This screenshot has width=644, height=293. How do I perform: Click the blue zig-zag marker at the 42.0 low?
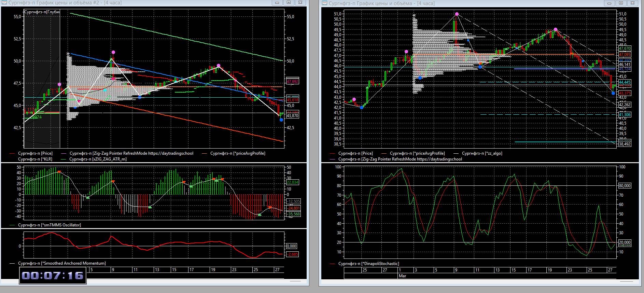click(362, 108)
